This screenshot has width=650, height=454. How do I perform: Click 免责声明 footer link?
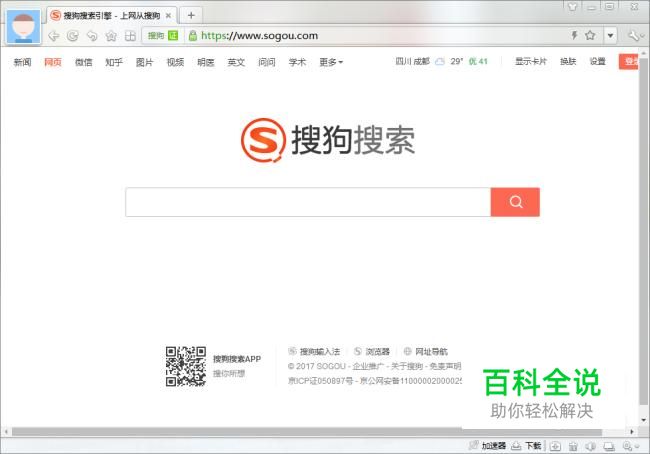point(445,366)
